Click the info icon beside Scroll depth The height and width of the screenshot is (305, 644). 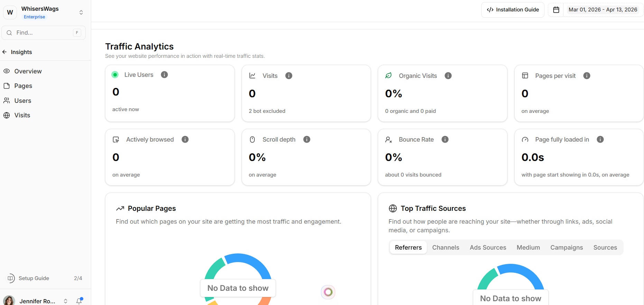tap(307, 140)
